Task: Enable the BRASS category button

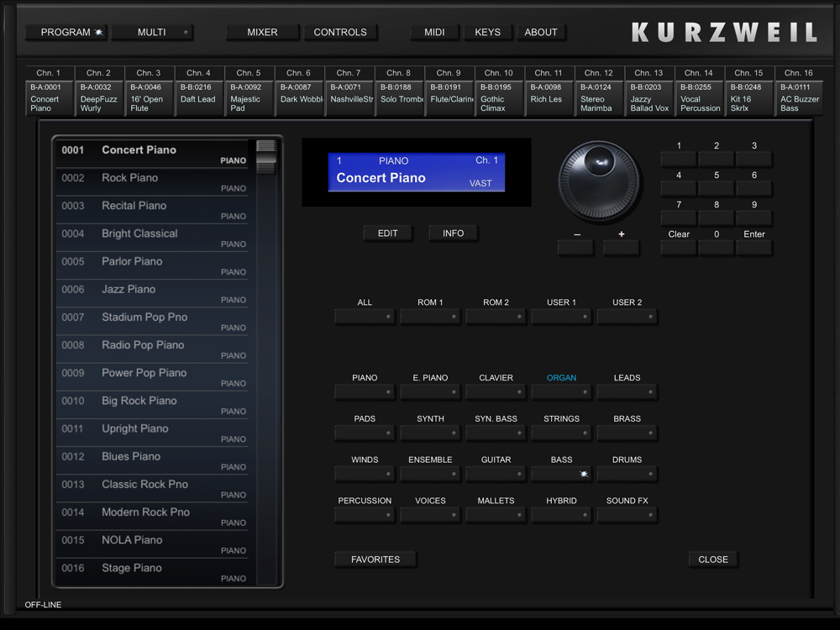Action: click(x=627, y=433)
